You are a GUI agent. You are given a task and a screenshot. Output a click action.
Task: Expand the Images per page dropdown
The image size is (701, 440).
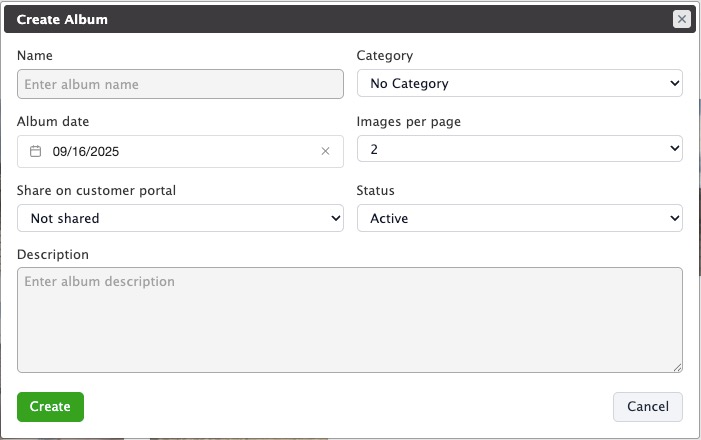coord(519,149)
